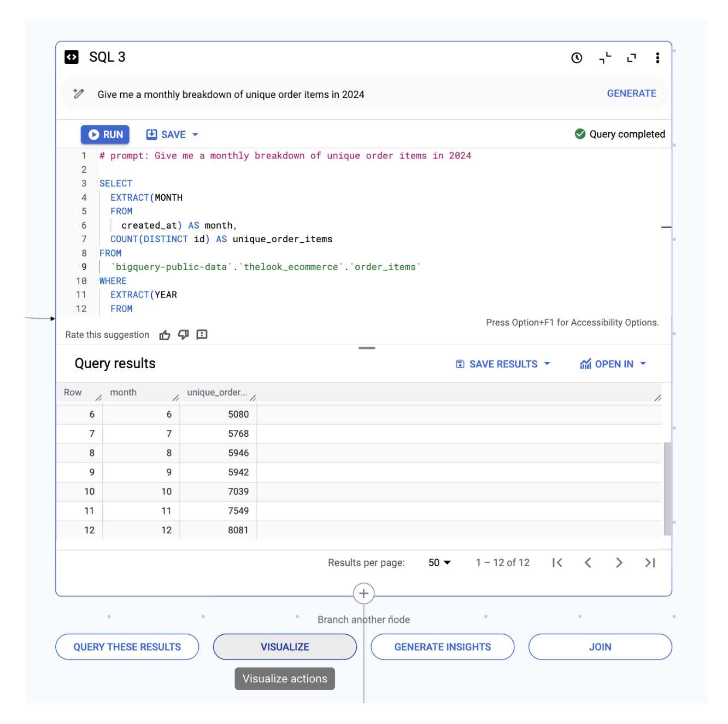The image size is (728, 724).
Task: Collapse the SQL 3 node
Action: click(605, 58)
